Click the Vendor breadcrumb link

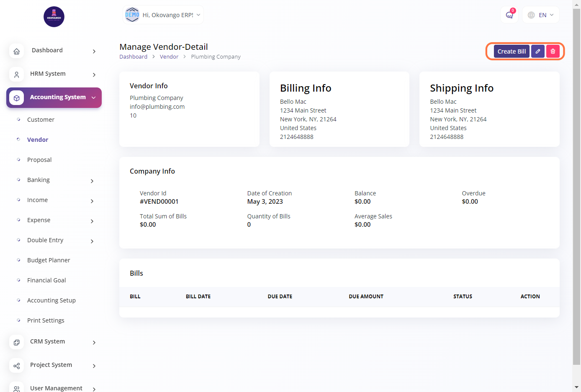point(169,57)
